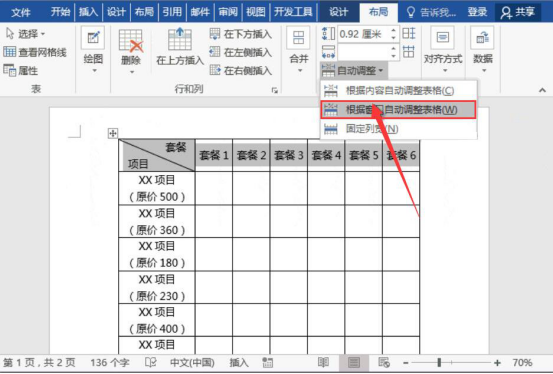Click the 70% zoom level
This screenshot has width=553, height=374.
click(x=522, y=362)
